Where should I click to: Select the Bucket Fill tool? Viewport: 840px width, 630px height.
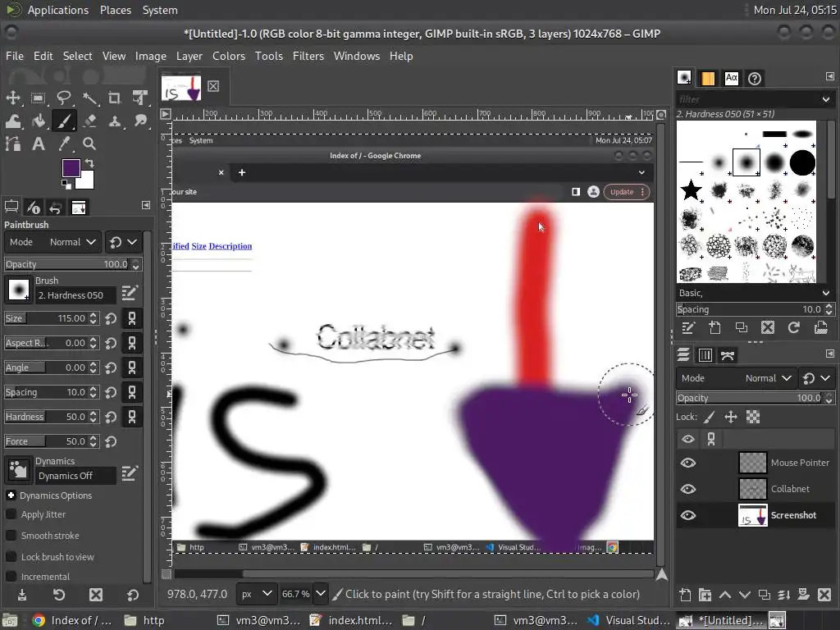(x=38, y=121)
